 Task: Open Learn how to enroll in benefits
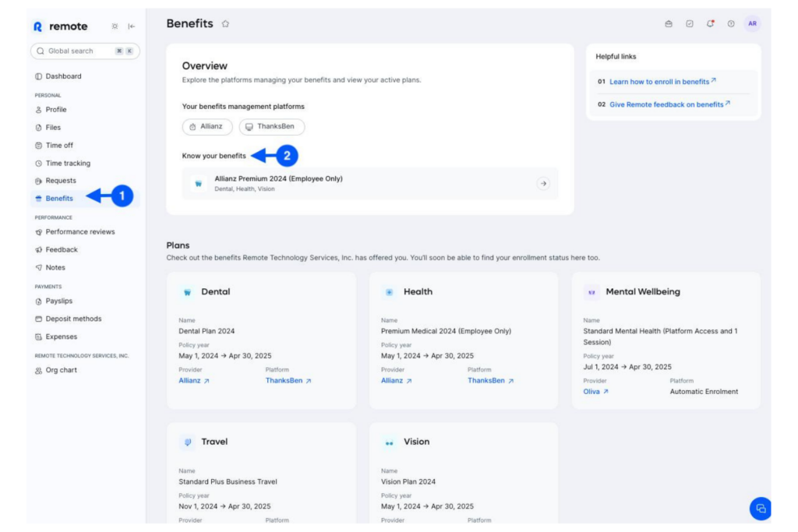click(662, 81)
